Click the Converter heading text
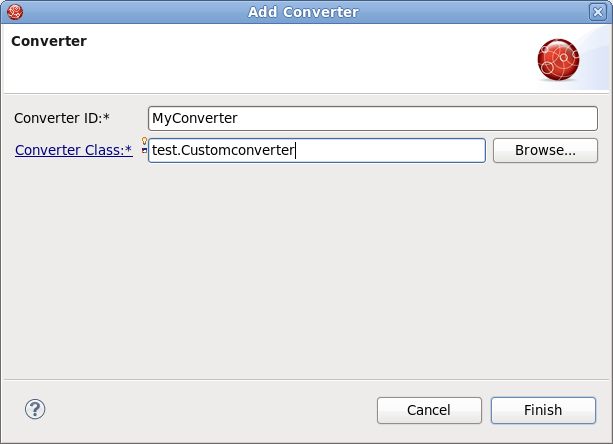The height and width of the screenshot is (444, 613). click(49, 41)
